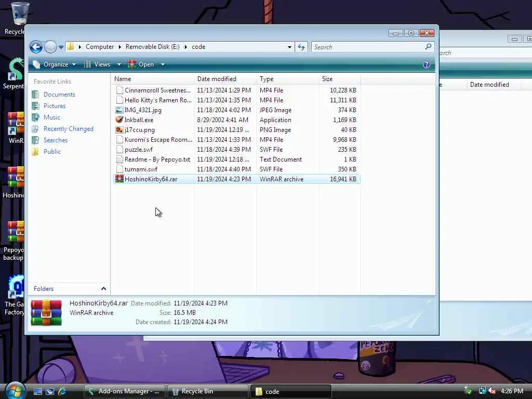Click the Open toolbar button
The height and width of the screenshot is (399, 532).
point(141,64)
